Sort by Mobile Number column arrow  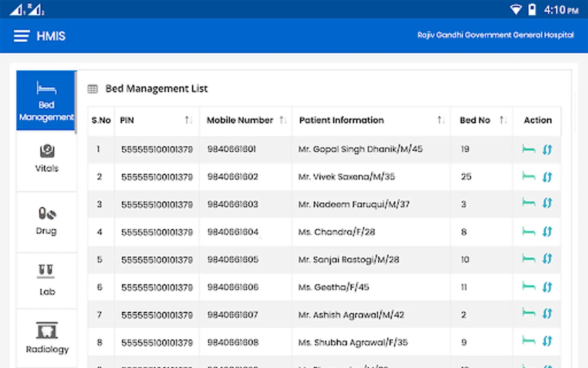tap(283, 120)
